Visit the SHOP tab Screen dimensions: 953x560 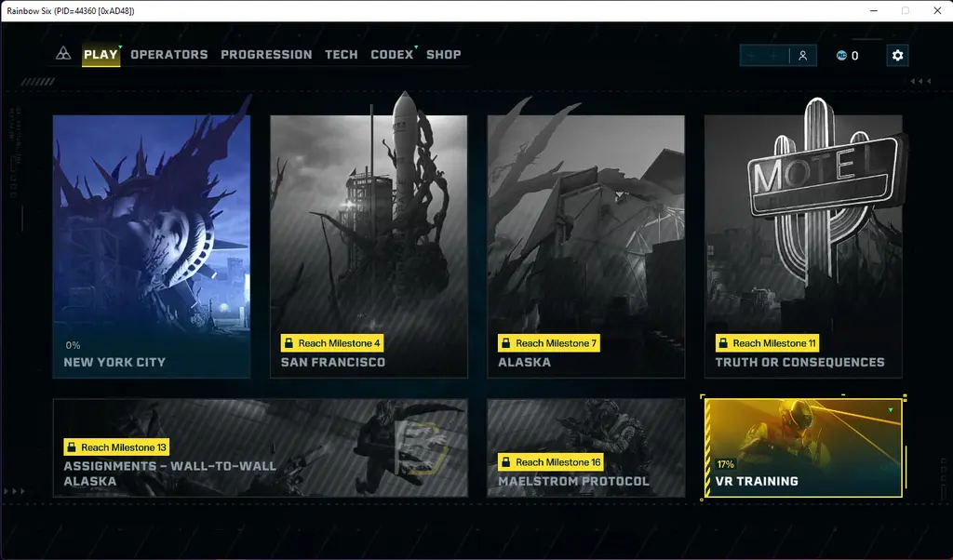click(x=444, y=55)
